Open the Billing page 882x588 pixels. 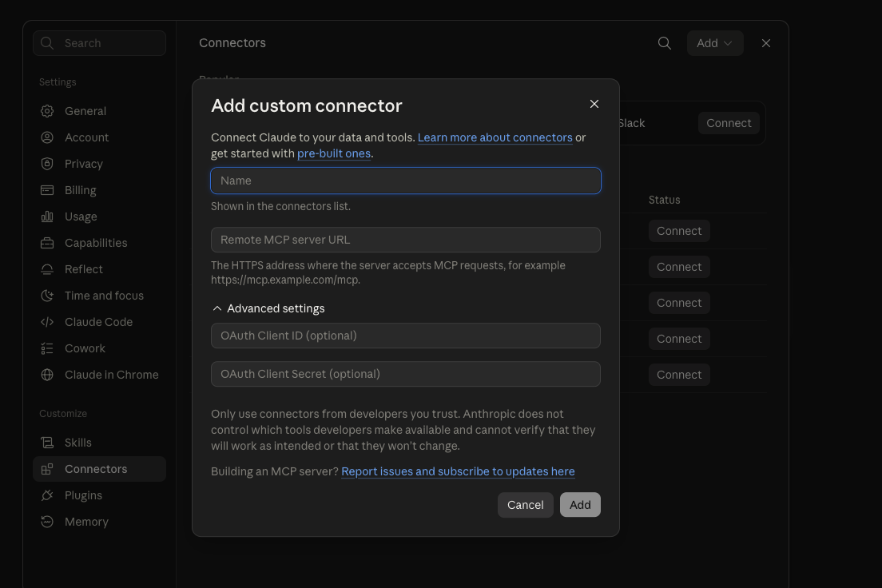pyautogui.click(x=100, y=190)
